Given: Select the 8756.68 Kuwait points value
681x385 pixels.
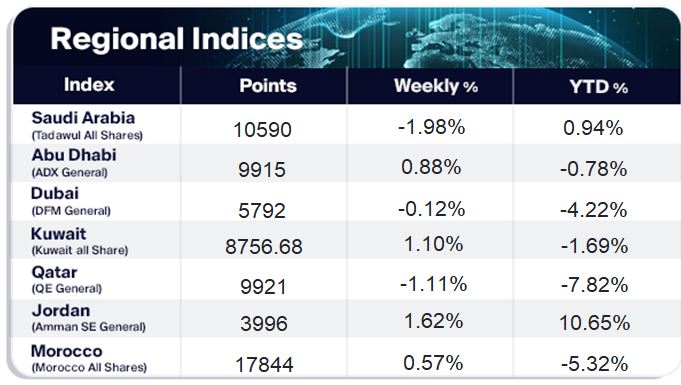Looking at the screenshot, I should (264, 247).
